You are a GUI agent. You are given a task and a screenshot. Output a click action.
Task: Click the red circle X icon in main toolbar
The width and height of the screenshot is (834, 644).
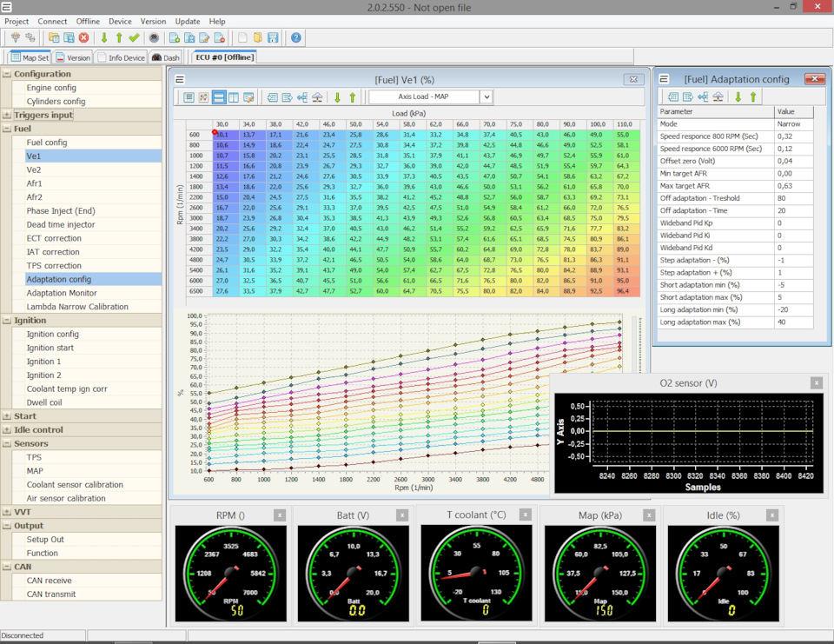83,37
